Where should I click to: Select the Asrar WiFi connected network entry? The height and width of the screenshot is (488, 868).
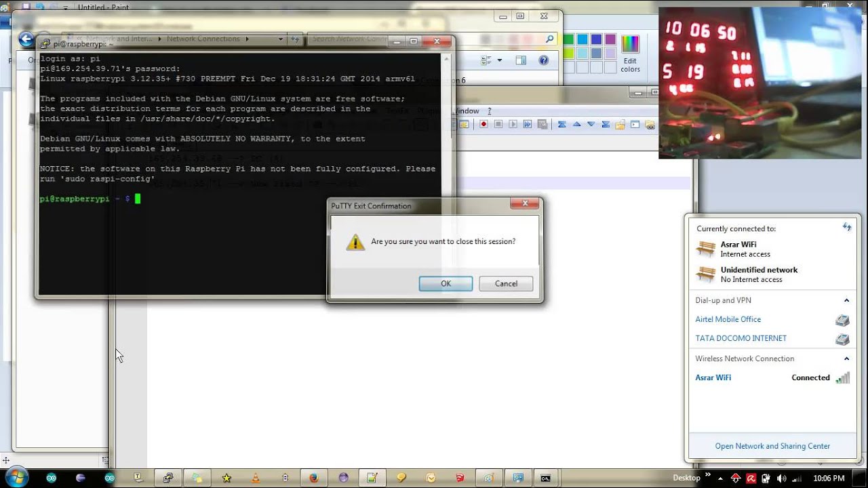(772, 378)
